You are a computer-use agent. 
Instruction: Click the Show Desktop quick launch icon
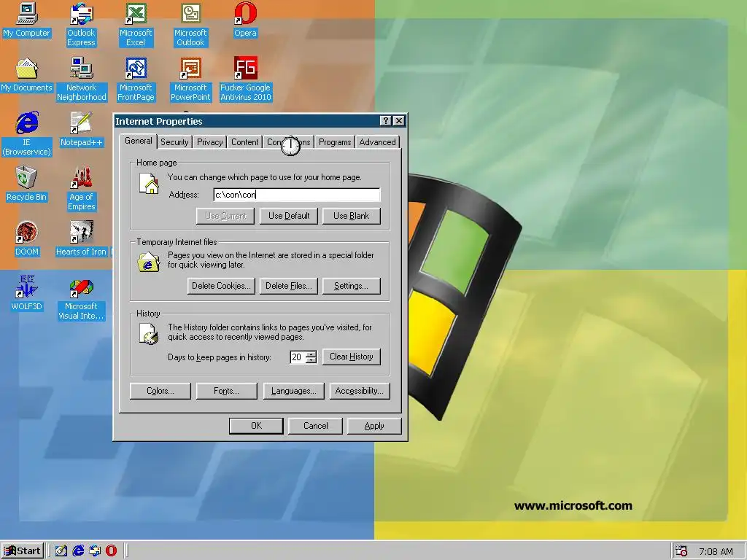[x=61, y=551]
